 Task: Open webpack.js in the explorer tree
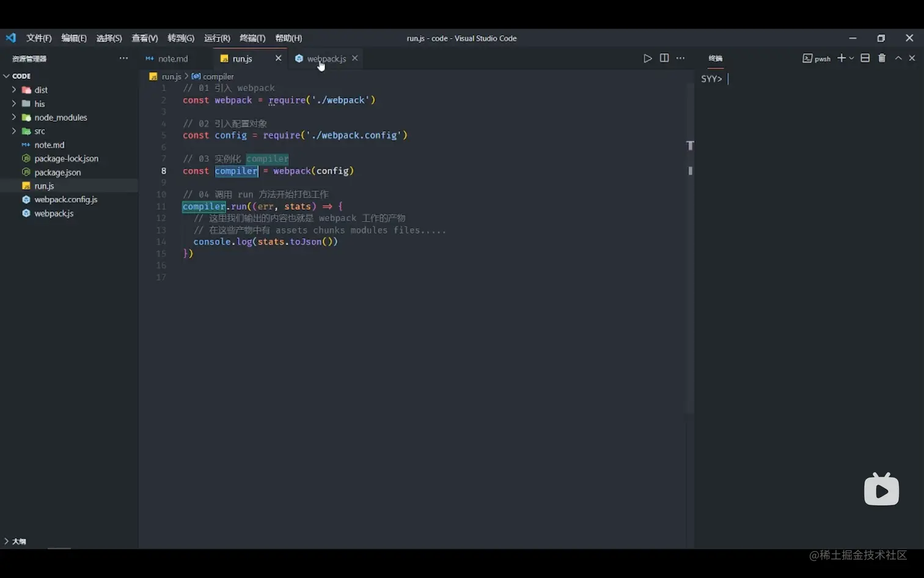(x=70, y=213)
